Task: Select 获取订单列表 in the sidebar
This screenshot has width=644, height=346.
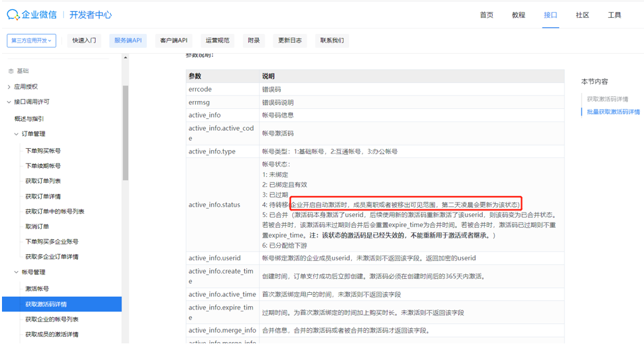Action: point(42,181)
